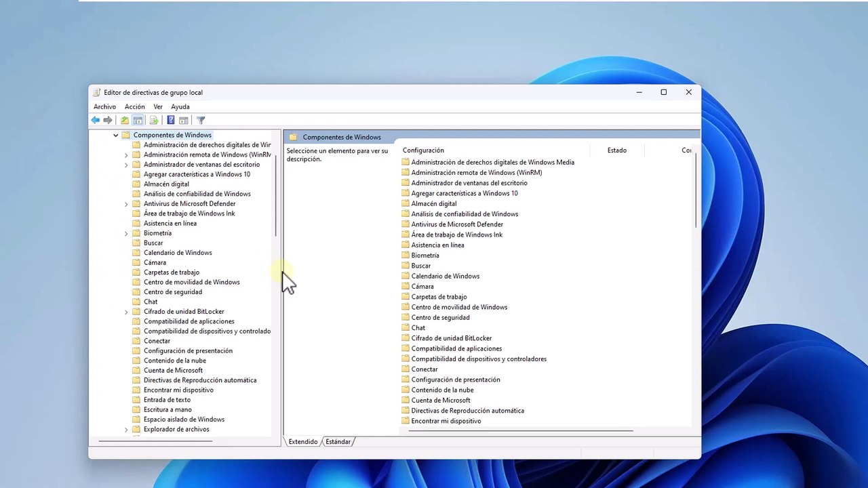Click the Export list toolbar icon
This screenshot has width=868, height=488.
(x=154, y=120)
